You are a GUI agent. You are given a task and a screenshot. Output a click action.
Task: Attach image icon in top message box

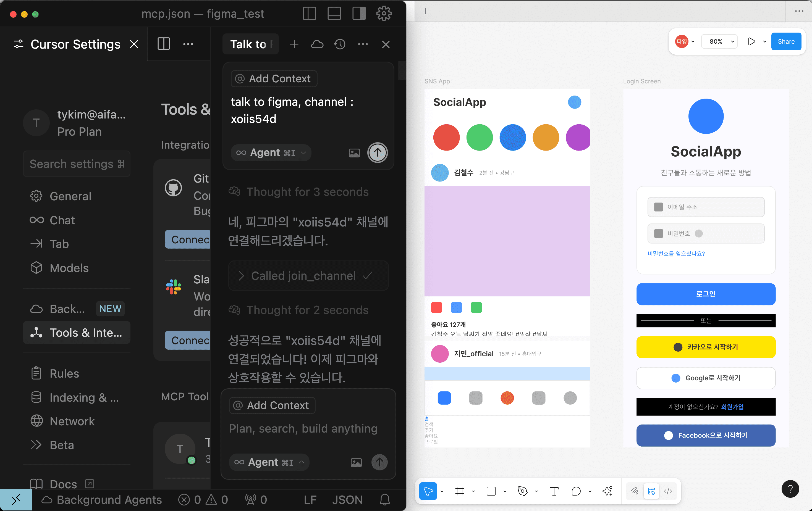point(354,153)
